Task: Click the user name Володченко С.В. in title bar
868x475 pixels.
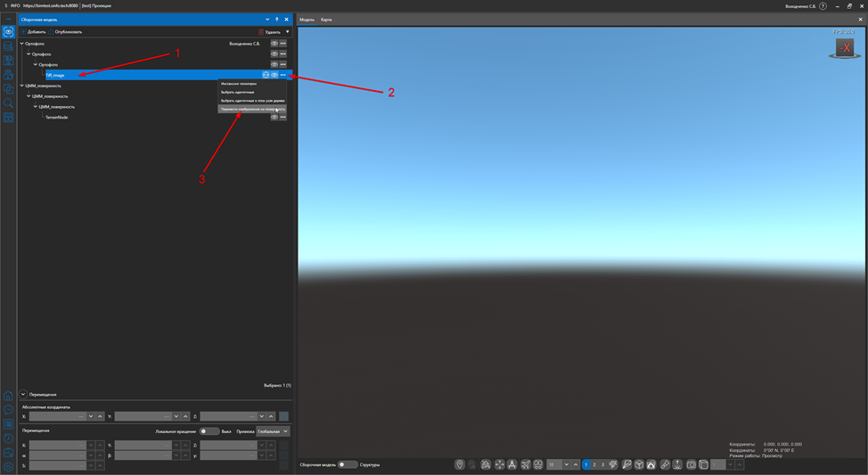Action: pyautogui.click(x=800, y=6)
